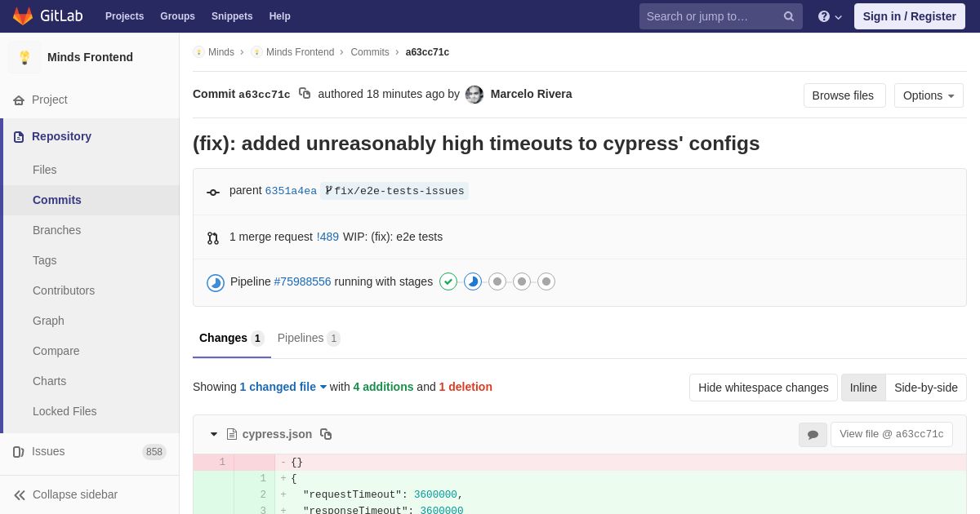Open parent commit 6351a4ea
The width and height of the screenshot is (980, 514).
(x=291, y=191)
